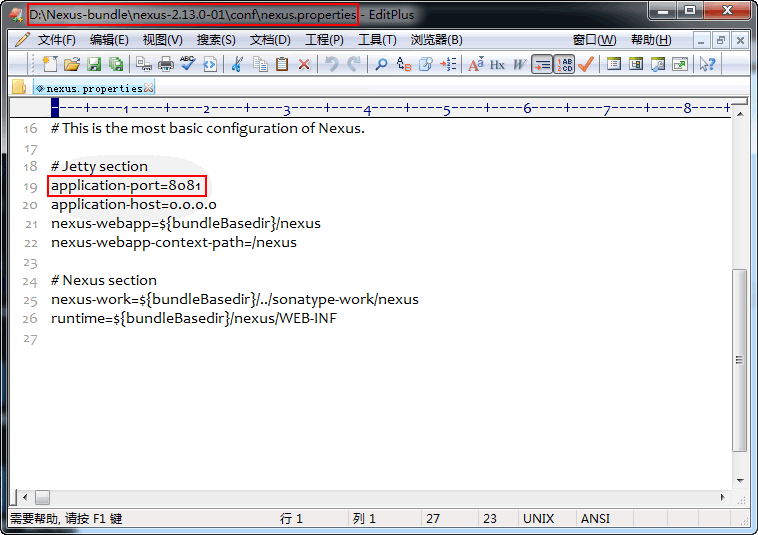The width and height of the screenshot is (758, 535).
Task: Click the Find in Files icon
Action: pyautogui.click(x=425, y=64)
